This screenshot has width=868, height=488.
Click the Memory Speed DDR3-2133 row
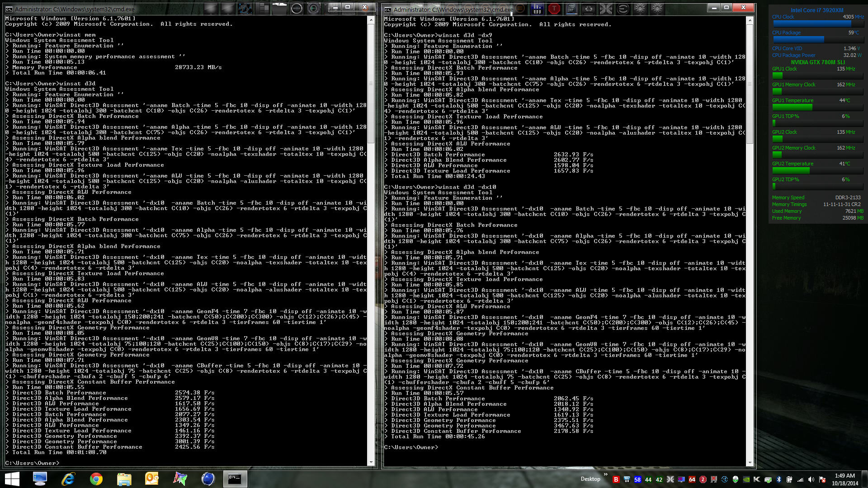click(817, 197)
